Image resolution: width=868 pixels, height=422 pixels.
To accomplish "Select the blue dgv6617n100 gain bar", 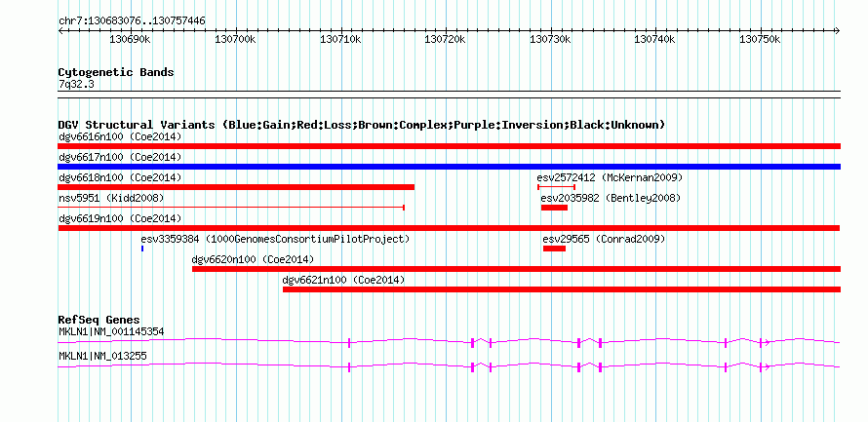I will (x=449, y=167).
